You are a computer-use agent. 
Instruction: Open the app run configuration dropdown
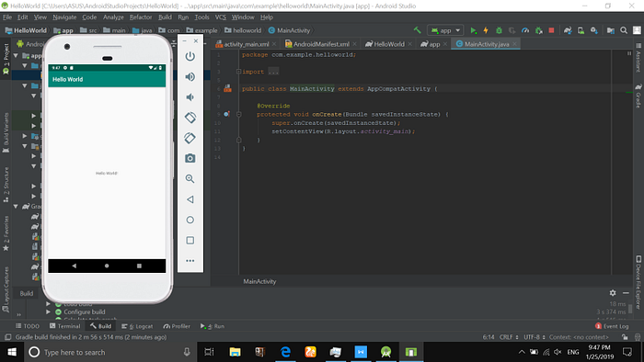pyautogui.click(x=445, y=30)
